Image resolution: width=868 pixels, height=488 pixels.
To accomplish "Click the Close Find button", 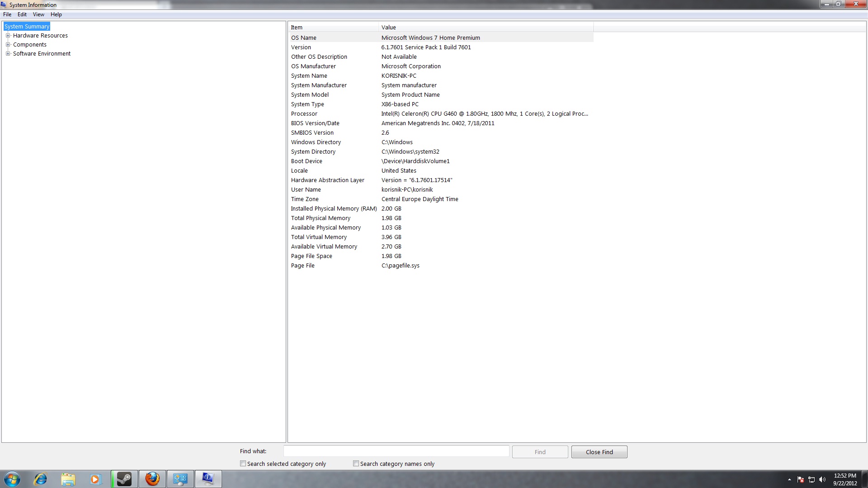I will (599, 452).
